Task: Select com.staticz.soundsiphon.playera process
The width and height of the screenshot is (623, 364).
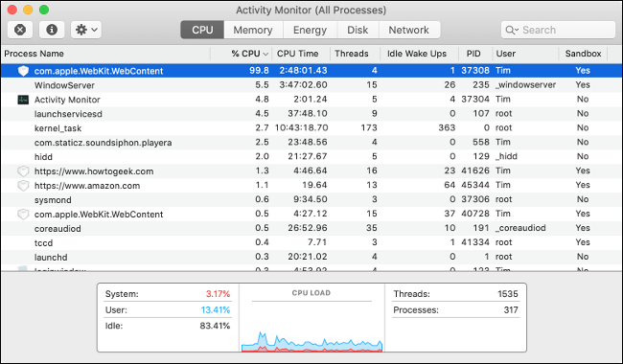Action: pyautogui.click(x=103, y=143)
